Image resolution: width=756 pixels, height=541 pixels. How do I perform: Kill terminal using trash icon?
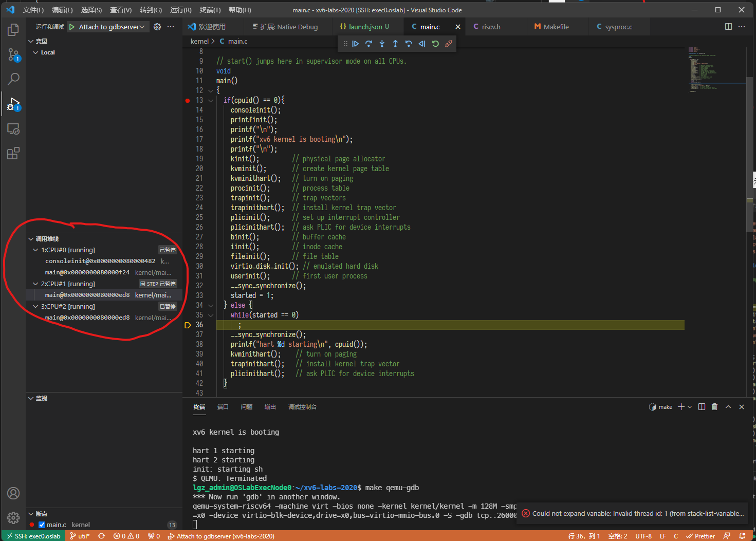(714, 407)
